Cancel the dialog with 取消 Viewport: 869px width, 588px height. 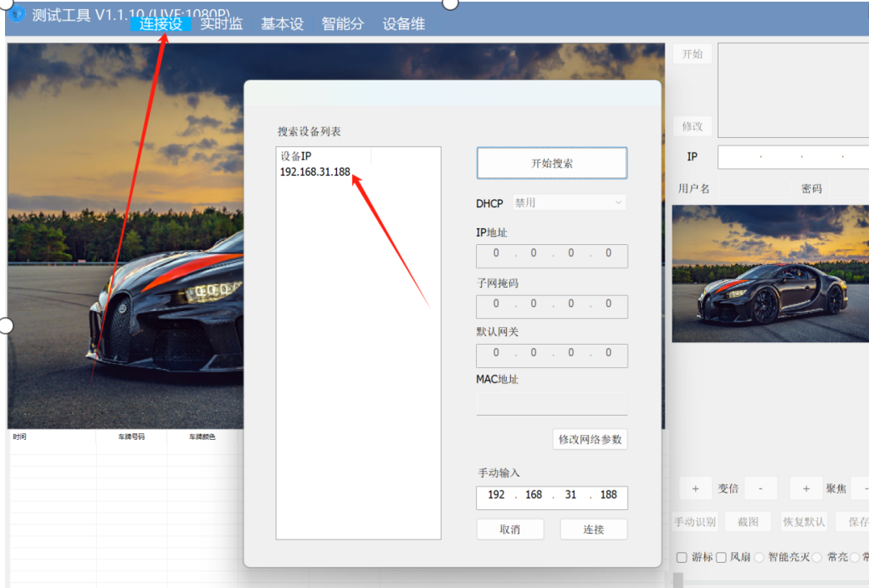point(510,529)
